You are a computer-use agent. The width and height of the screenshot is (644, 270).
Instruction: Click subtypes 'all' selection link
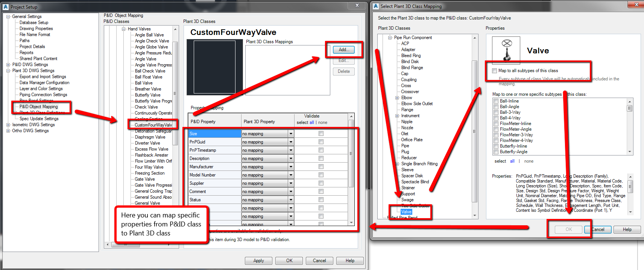pos(512,161)
